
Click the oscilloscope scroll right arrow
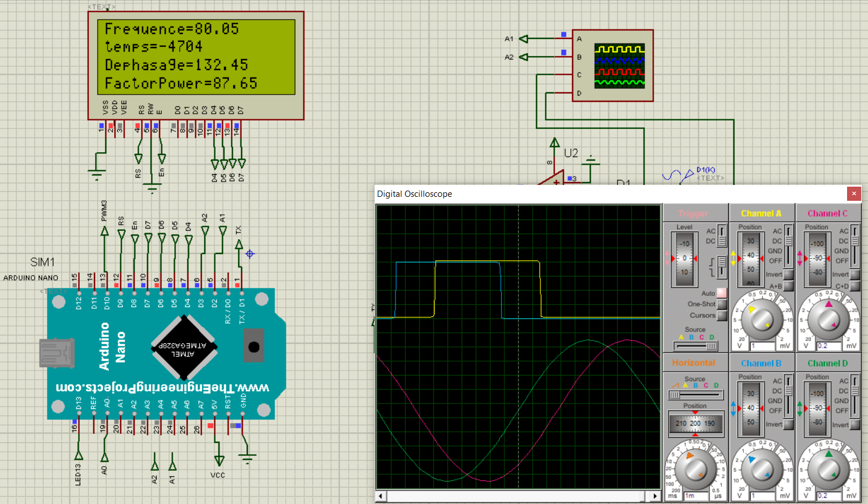pos(655,496)
